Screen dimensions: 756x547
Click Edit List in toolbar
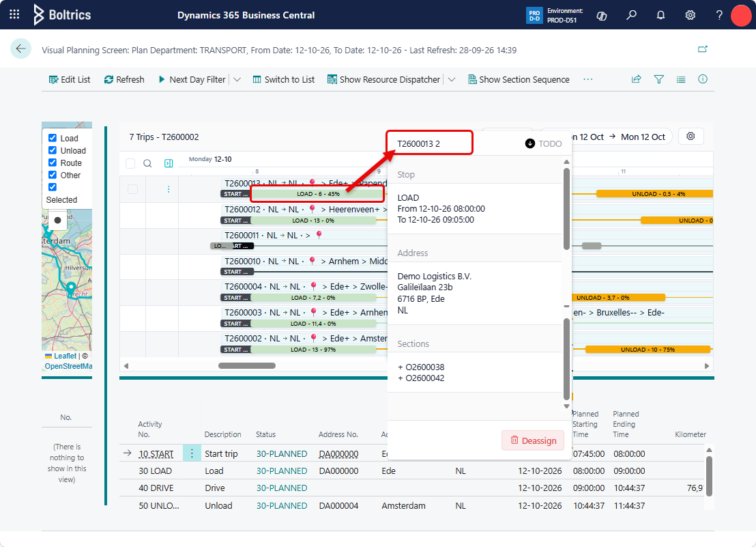point(70,80)
